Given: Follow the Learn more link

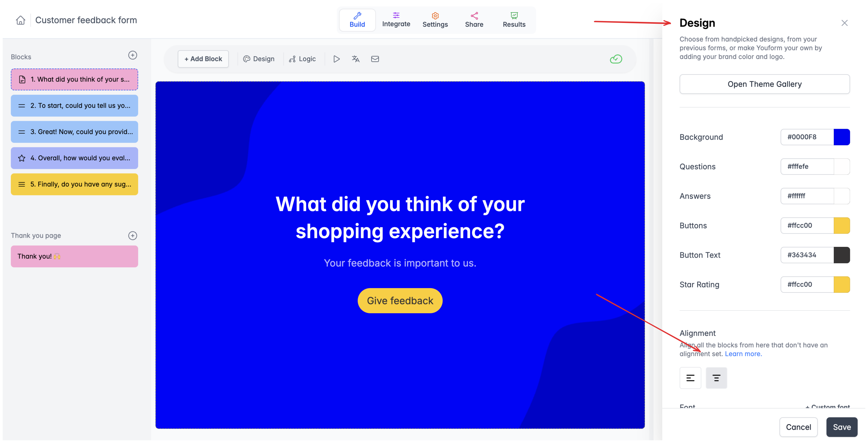Looking at the screenshot, I should (x=743, y=354).
